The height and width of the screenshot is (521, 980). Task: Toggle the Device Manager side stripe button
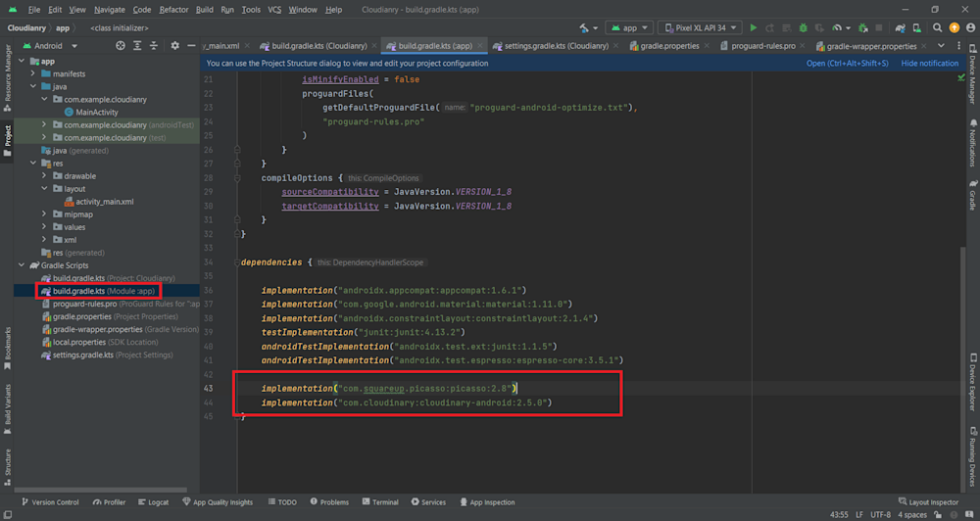tap(972, 73)
